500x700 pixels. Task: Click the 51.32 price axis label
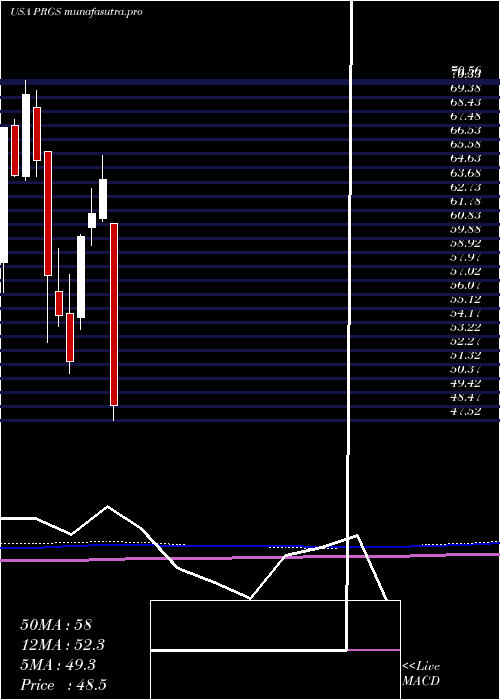465,356
